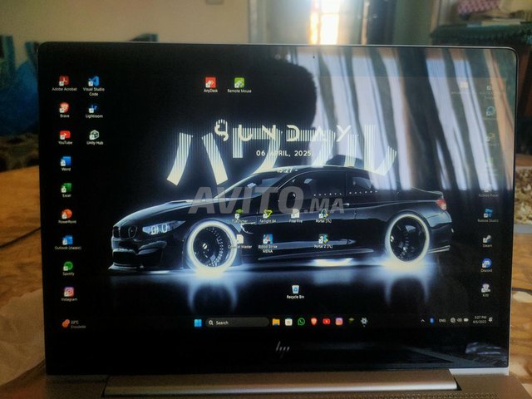The height and width of the screenshot is (399, 532).
Task: Open File Explorer from the taskbar
Action: 276,322
